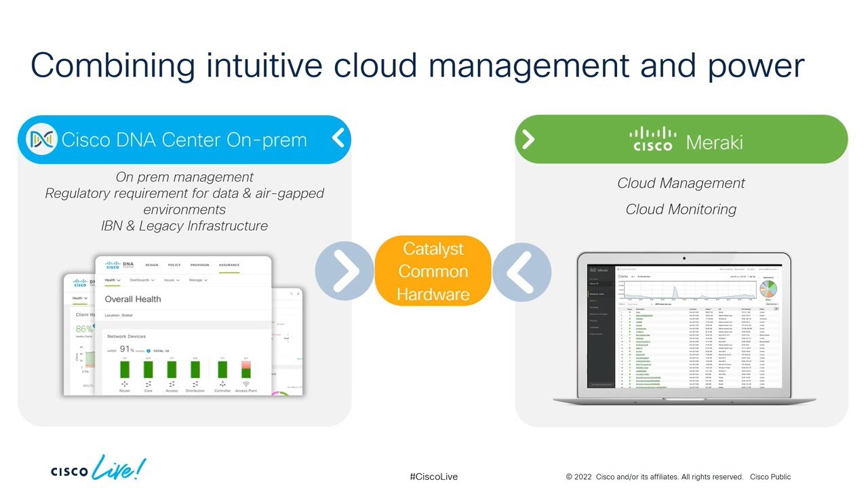Click the Clients usage graph in Meraki
The image size is (868, 488).
coord(690,289)
